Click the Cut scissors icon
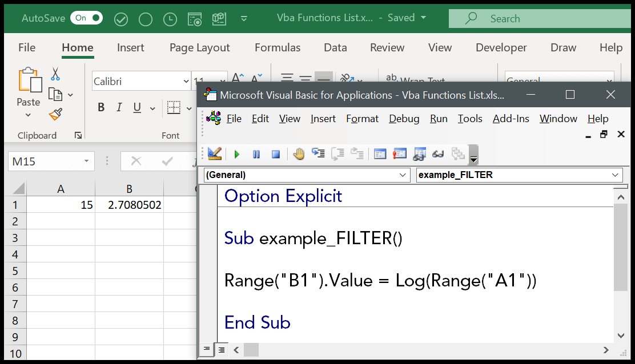The width and height of the screenshot is (635, 364). 55,74
